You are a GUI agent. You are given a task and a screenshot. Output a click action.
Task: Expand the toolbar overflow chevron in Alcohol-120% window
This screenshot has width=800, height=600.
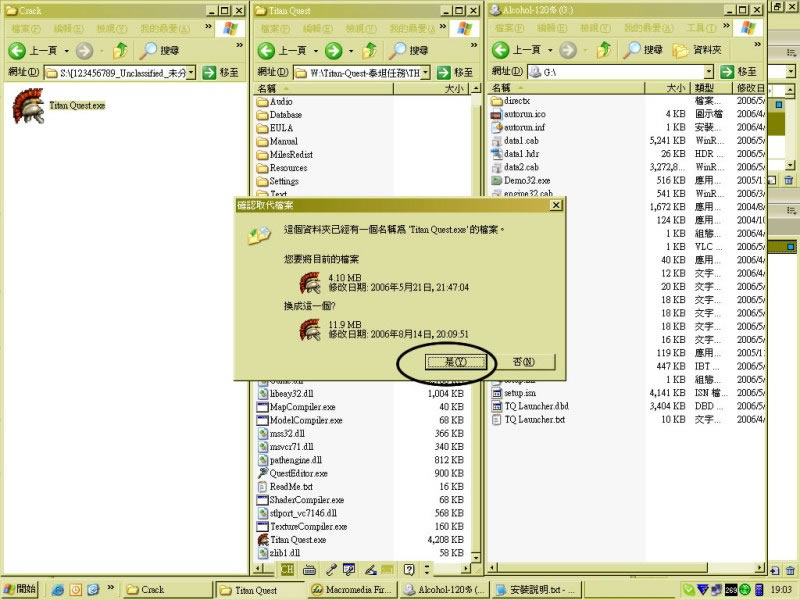tap(758, 44)
